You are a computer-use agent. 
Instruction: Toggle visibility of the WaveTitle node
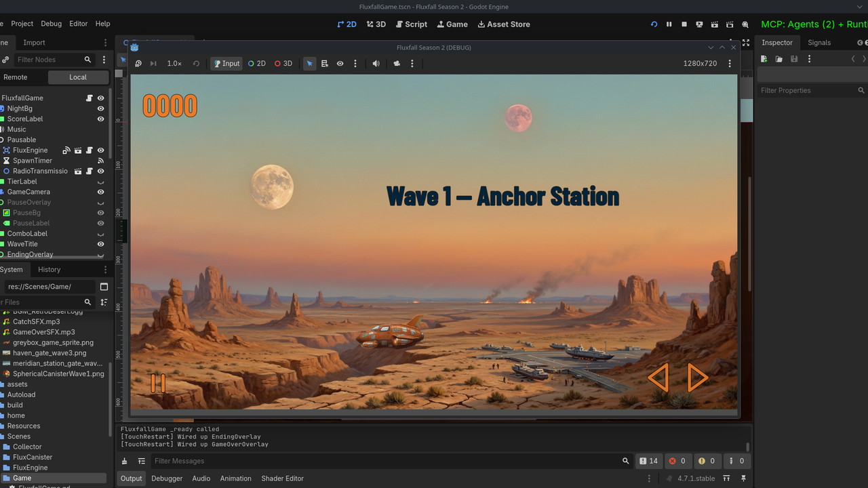(x=100, y=244)
